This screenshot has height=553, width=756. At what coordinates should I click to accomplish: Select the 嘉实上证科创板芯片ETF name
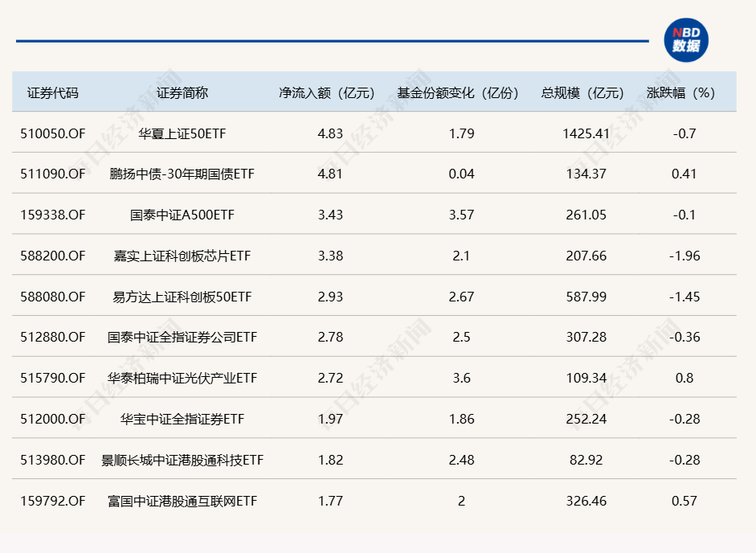click(x=182, y=256)
